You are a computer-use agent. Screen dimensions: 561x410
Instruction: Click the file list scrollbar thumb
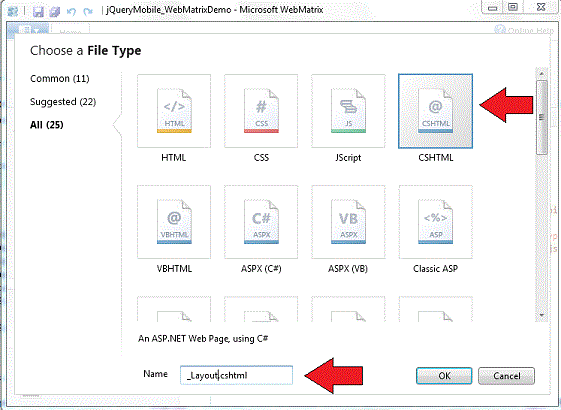(542, 117)
